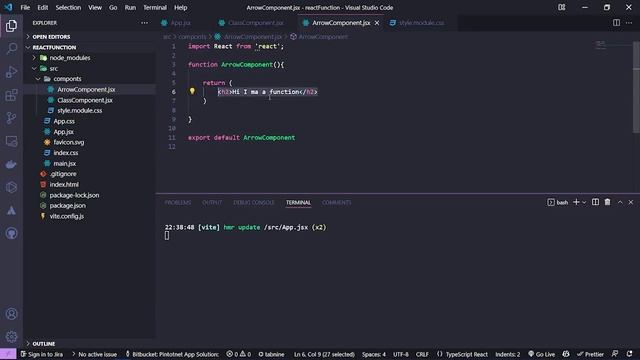The image size is (640, 360).
Task: Click Bitbucket Pintotnet App Solution status
Action: 172,354
